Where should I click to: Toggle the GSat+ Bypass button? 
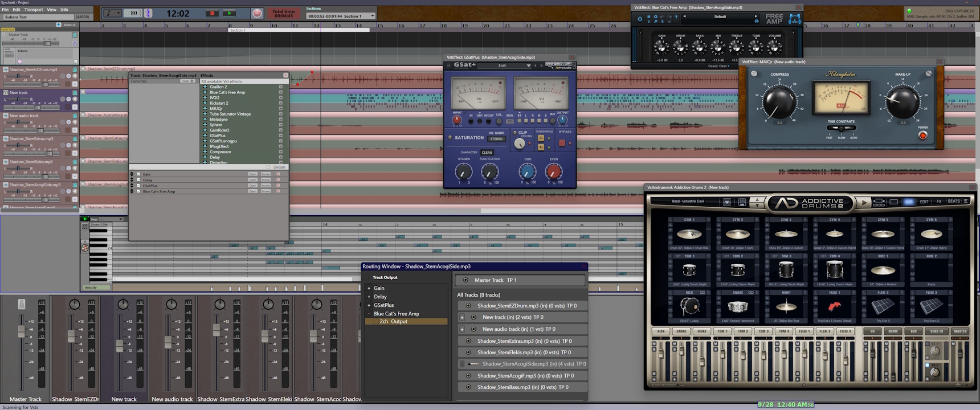(x=562, y=143)
